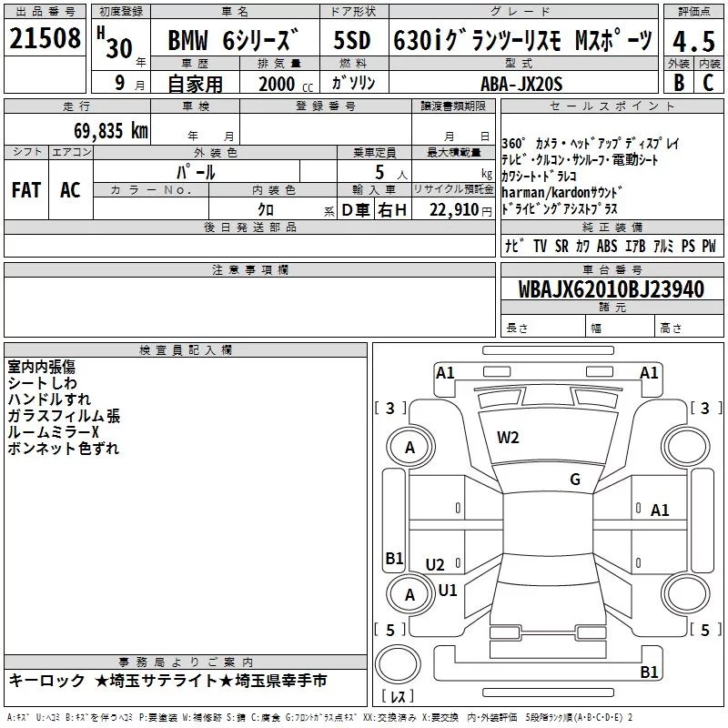Image resolution: width=728 pixels, height=728 pixels.
Task: Select the car name BMW 6シリーズ
Action: (x=233, y=40)
